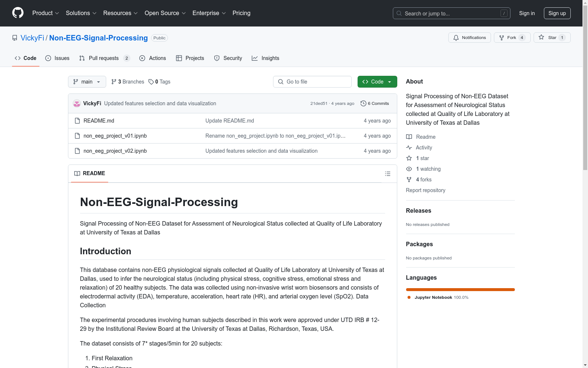Open the main branch selector dropdown
Screen dimensions: 588x368
pyautogui.click(x=87, y=82)
